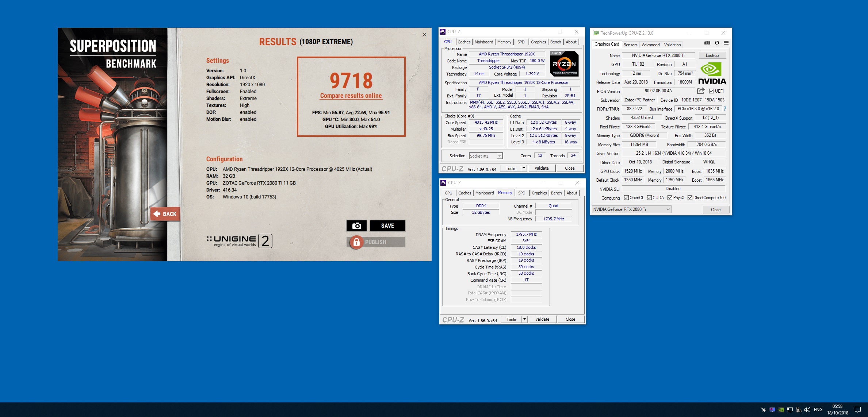Save the Superposition benchmark results
The image size is (868, 417).
click(387, 226)
